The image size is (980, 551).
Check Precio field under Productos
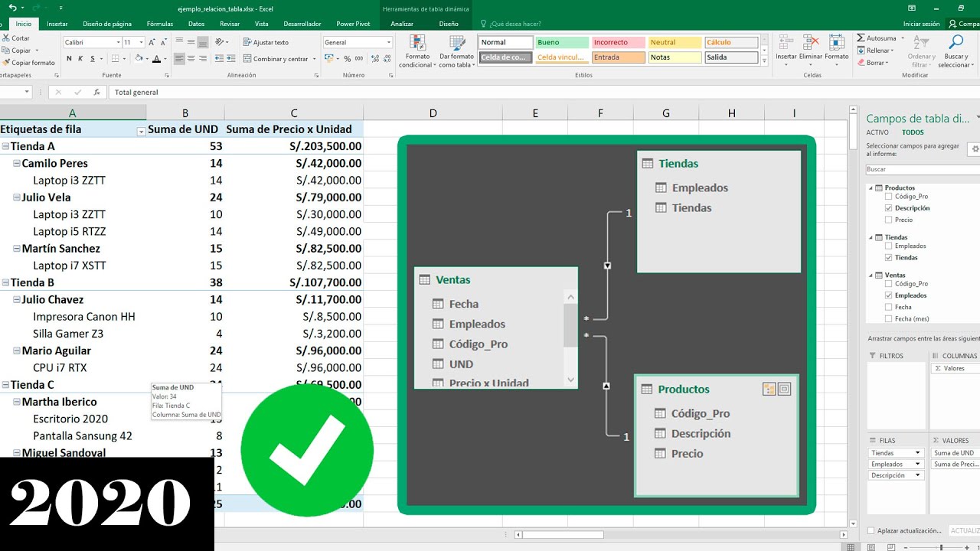888,220
